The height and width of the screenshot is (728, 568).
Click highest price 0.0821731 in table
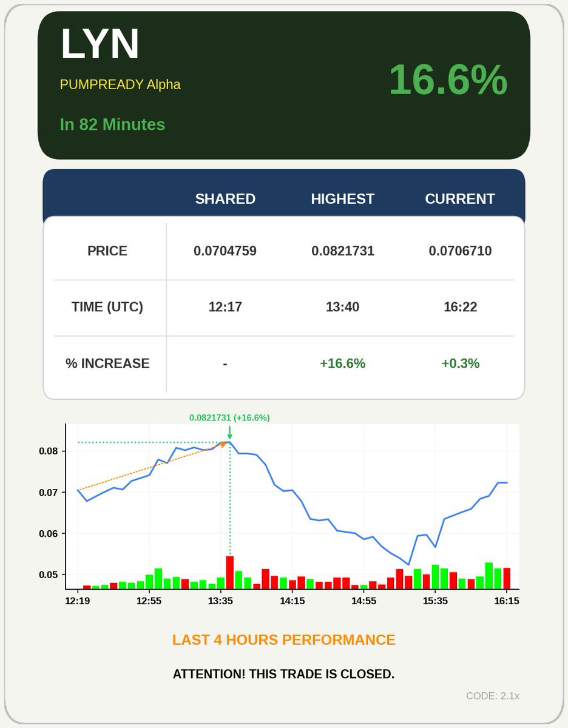(343, 251)
